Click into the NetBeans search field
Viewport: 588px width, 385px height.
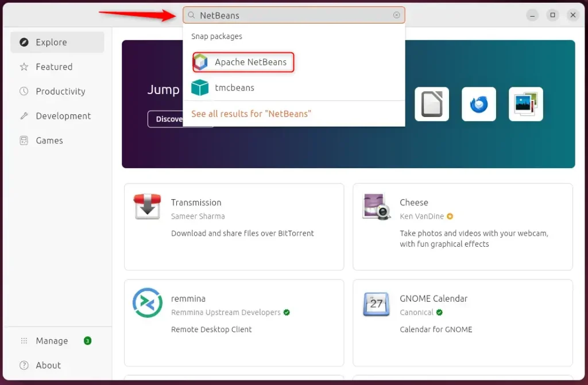294,15
